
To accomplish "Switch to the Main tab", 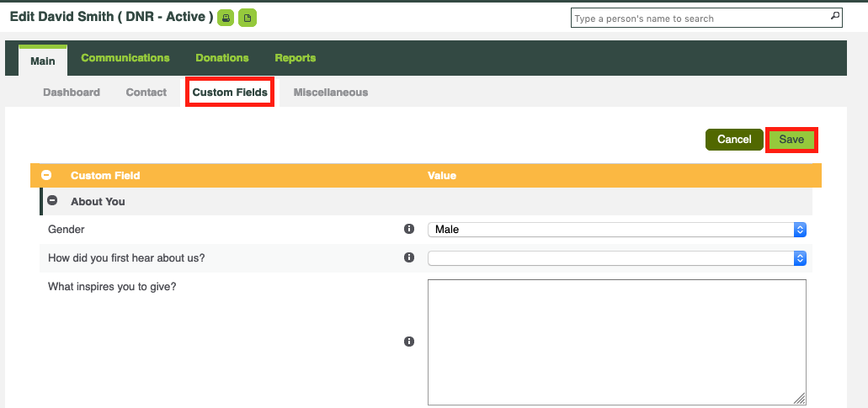I will (43, 61).
